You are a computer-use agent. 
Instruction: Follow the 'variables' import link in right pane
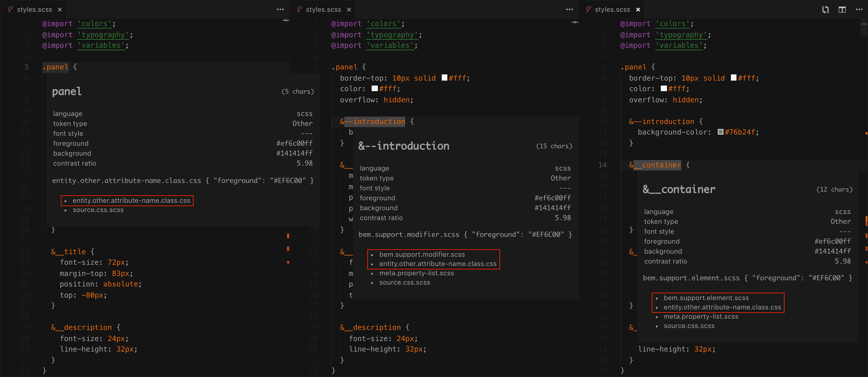point(679,46)
